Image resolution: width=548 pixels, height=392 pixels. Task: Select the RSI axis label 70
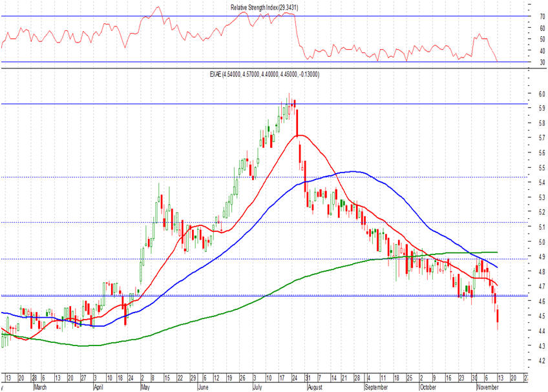click(542, 16)
